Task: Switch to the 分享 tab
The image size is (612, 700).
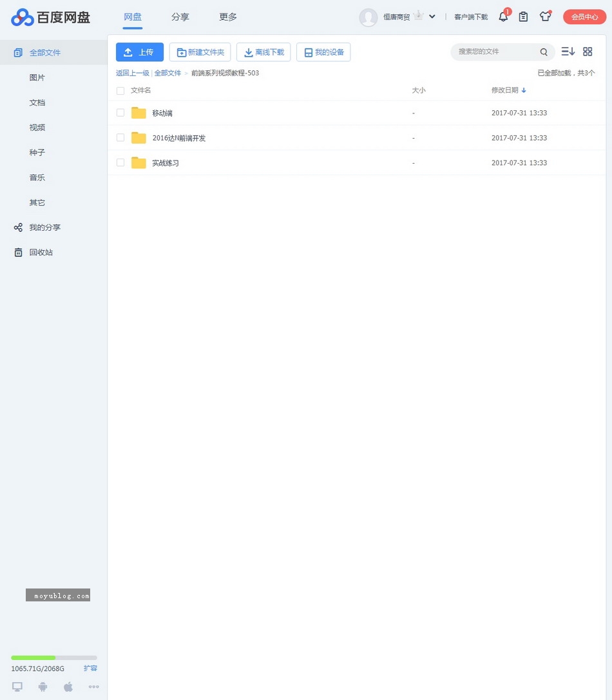Action: (180, 17)
